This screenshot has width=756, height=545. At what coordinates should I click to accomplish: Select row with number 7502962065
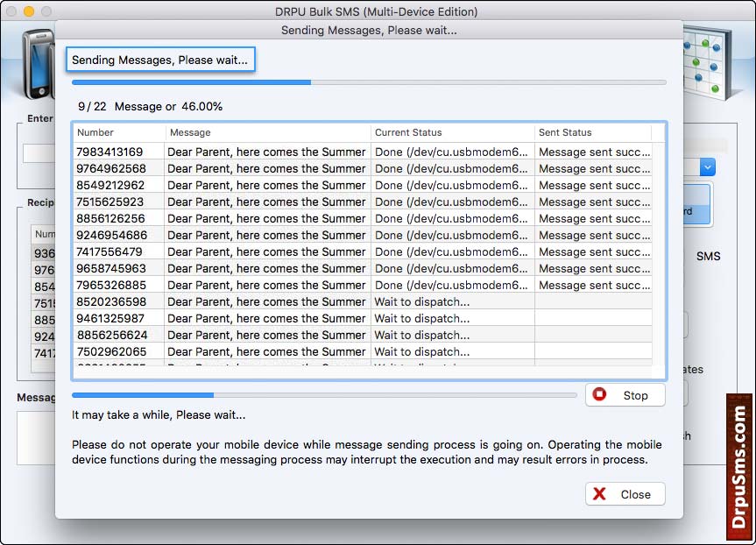click(363, 351)
